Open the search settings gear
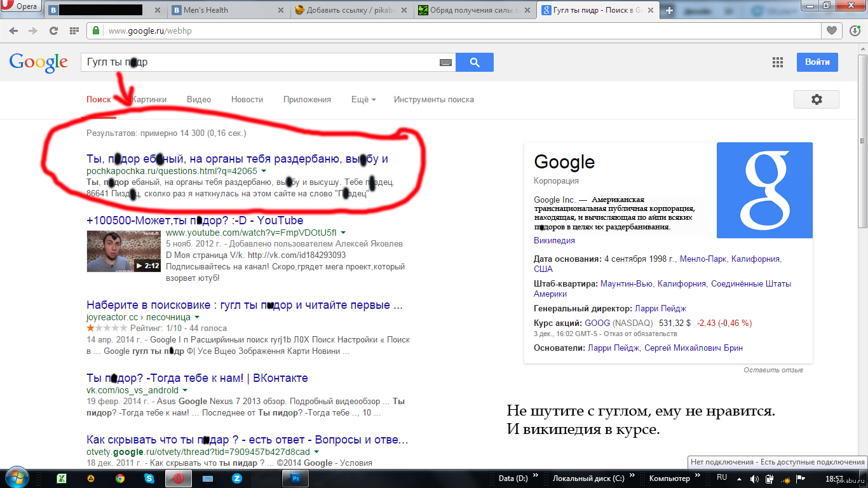The width and height of the screenshot is (868, 488). click(816, 100)
